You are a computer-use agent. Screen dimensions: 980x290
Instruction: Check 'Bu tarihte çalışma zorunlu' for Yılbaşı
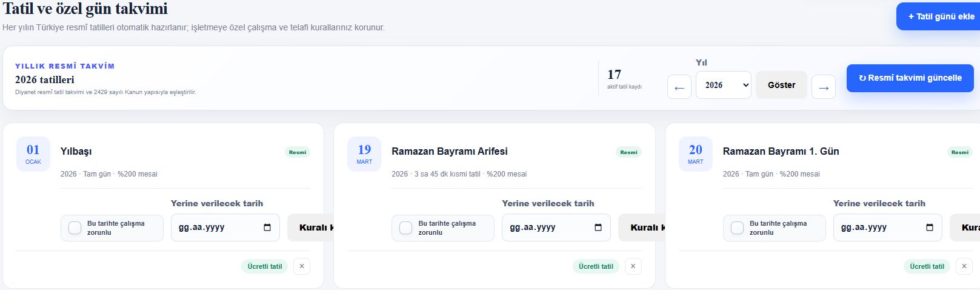tap(75, 228)
